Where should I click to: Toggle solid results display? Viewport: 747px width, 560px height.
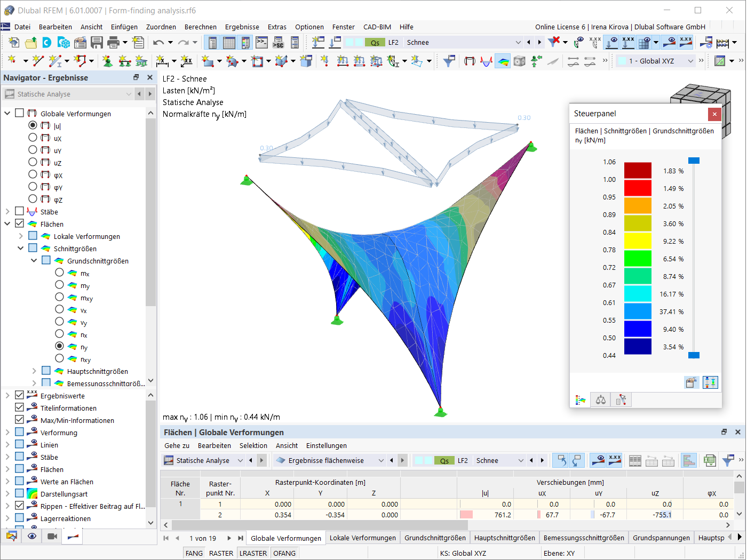pos(520,61)
